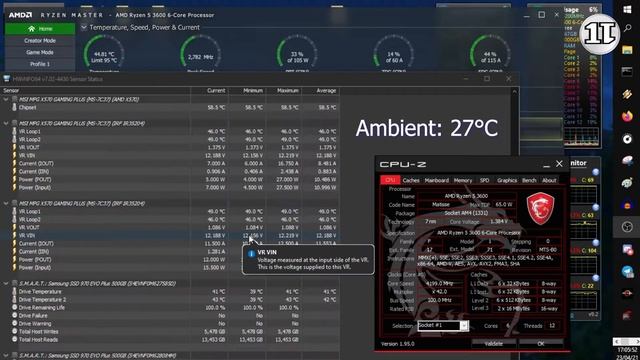This screenshot has width=640, height=360.
Task: Collapse the first IRF IR35204 sensor group
Action: point(6,123)
